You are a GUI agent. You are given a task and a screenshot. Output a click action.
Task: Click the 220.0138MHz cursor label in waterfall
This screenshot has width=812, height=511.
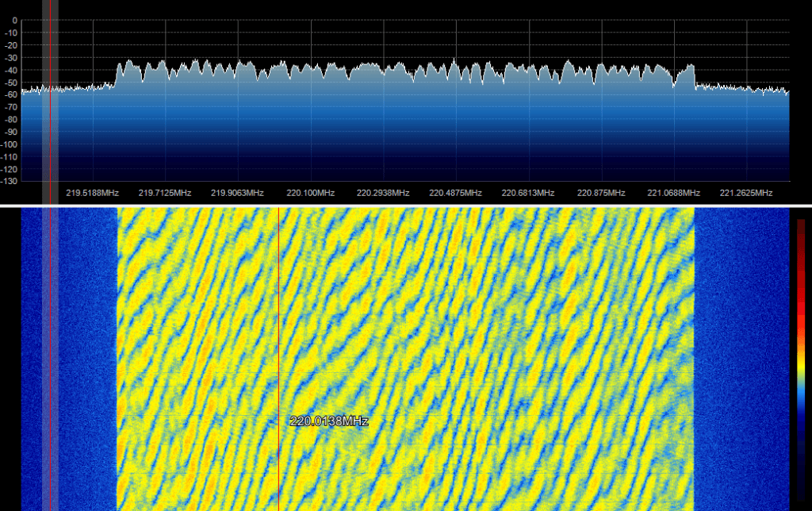[x=329, y=421]
